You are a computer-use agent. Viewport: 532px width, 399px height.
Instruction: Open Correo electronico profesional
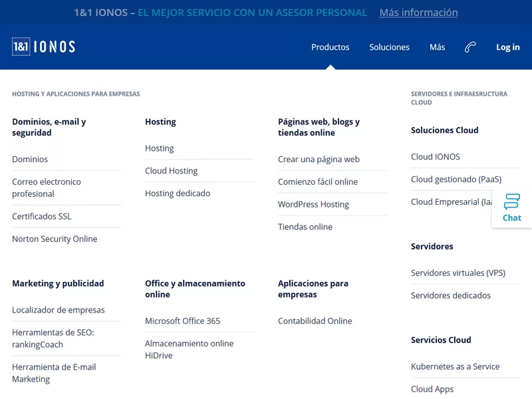47,188
